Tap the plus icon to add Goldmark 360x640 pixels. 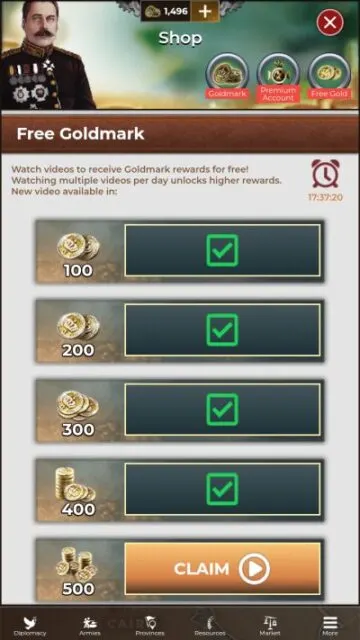pos(205,11)
